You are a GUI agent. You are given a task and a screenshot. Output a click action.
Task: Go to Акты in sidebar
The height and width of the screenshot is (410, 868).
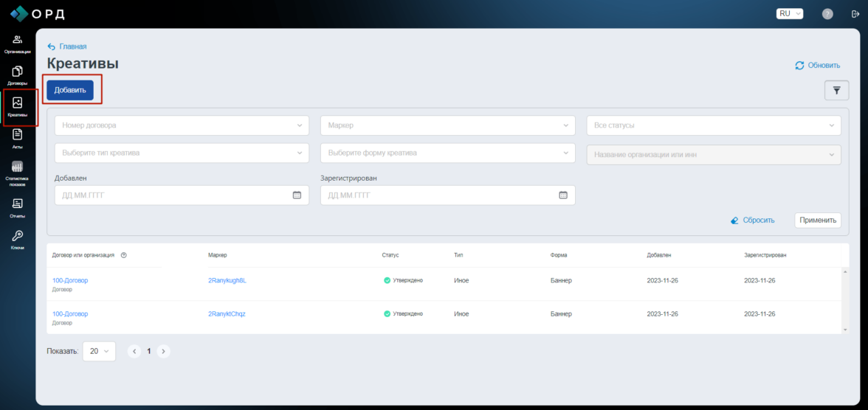18,138
